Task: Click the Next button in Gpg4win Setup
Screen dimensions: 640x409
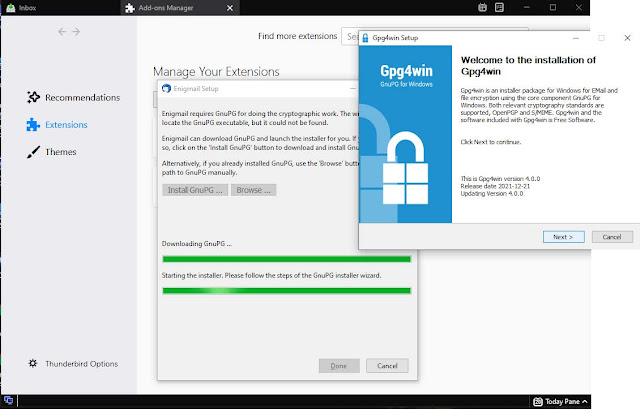Action: pos(563,237)
